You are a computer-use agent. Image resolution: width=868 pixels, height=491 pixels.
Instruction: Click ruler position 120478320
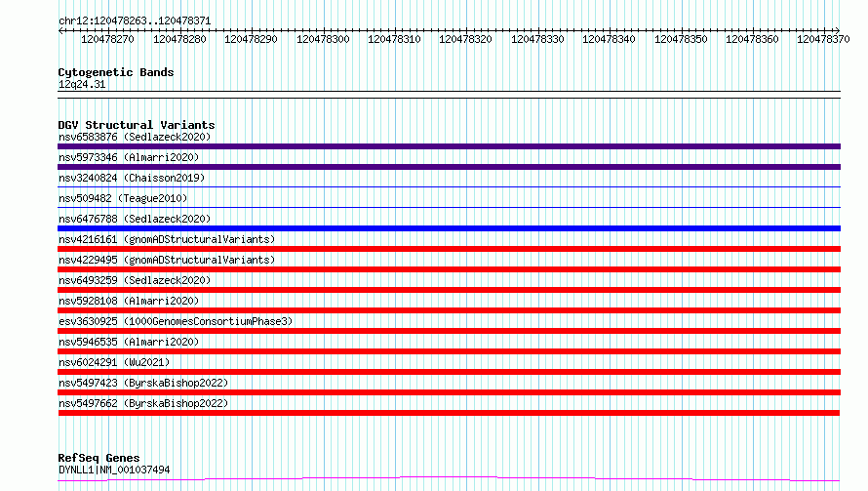pyautogui.click(x=465, y=39)
